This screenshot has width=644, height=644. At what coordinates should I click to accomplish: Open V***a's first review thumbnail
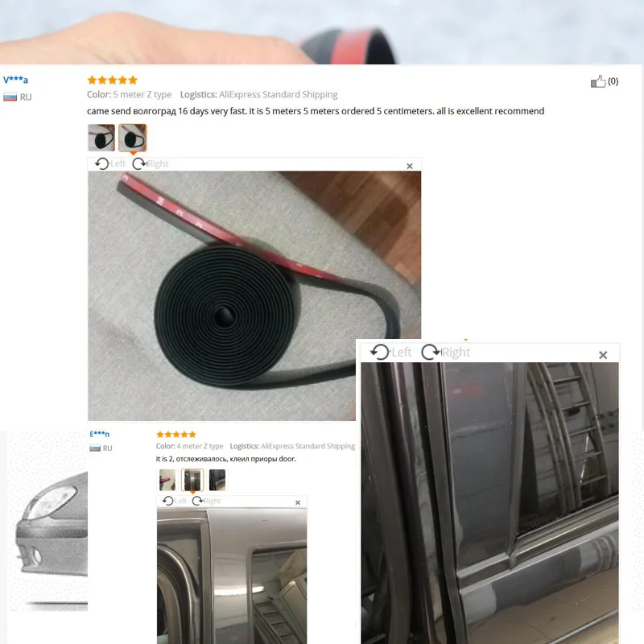click(x=101, y=138)
